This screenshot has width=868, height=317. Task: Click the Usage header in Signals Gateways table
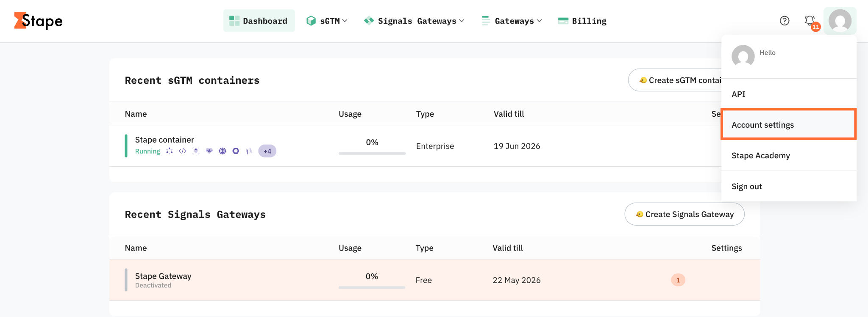tap(350, 248)
